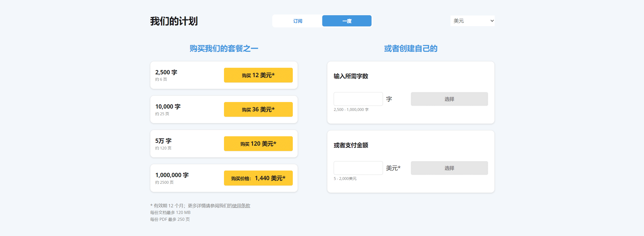Click the 购买我们的套餐之一 section heading
Screen dimensions: 644x236
tap(224, 48)
